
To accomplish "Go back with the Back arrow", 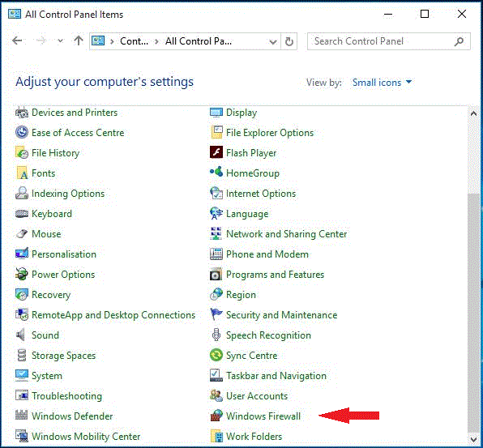I will [x=17, y=41].
